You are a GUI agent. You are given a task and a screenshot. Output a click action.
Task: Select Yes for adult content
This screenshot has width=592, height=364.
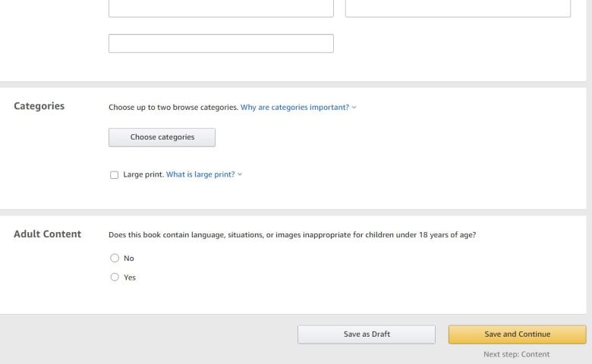[x=115, y=278]
